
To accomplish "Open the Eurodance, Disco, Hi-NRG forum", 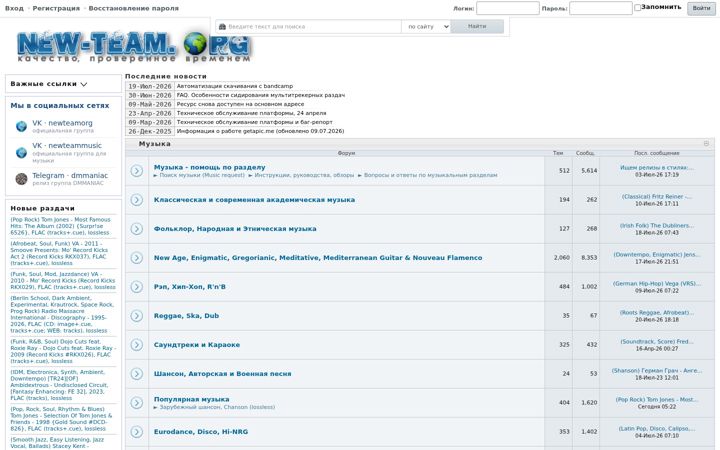I will pos(201,432).
